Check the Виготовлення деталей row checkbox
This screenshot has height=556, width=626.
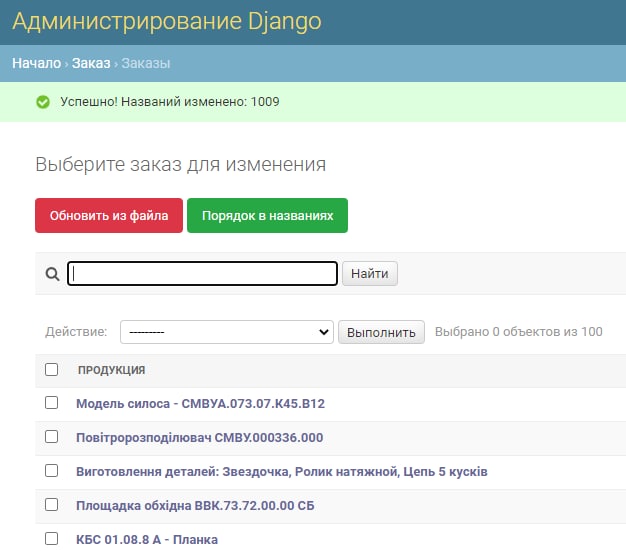click(x=52, y=471)
